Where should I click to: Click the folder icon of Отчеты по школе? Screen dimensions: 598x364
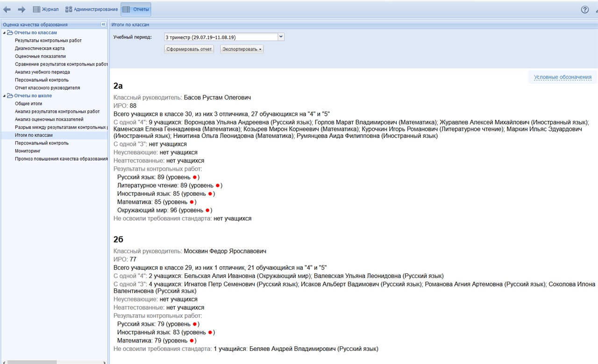10,96
